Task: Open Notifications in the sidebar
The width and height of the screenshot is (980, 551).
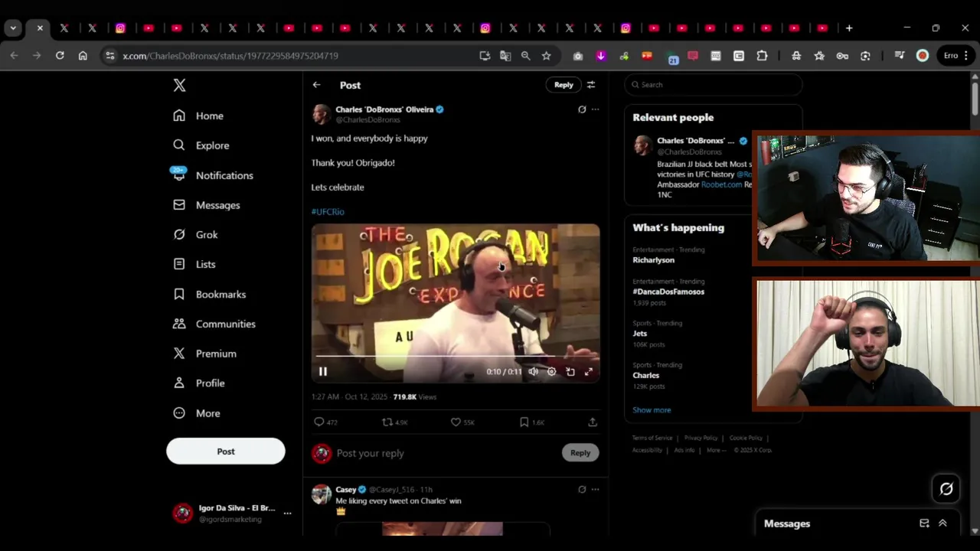Action: click(x=212, y=175)
